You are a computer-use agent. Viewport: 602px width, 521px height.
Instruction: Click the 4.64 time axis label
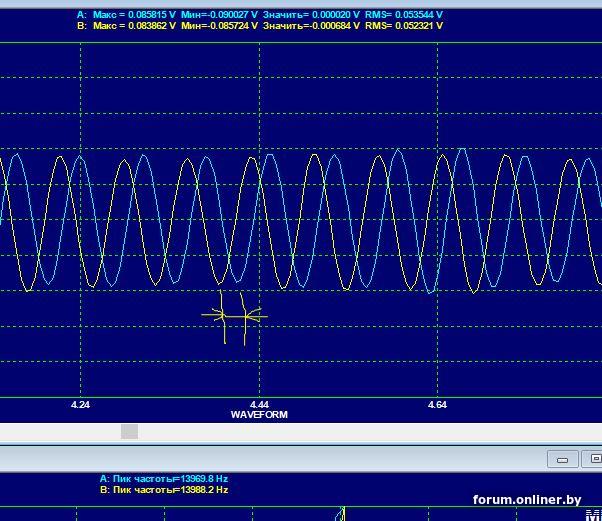437,405
